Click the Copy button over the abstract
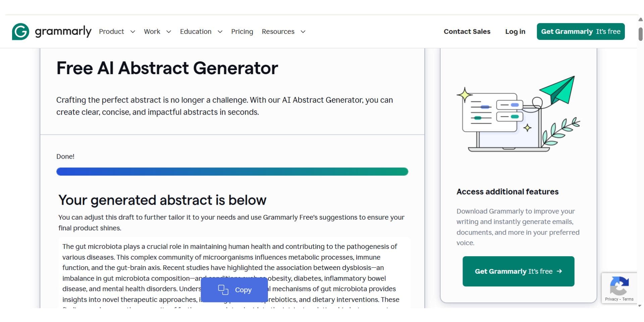The height and width of the screenshot is (322, 644). tap(234, 289)
